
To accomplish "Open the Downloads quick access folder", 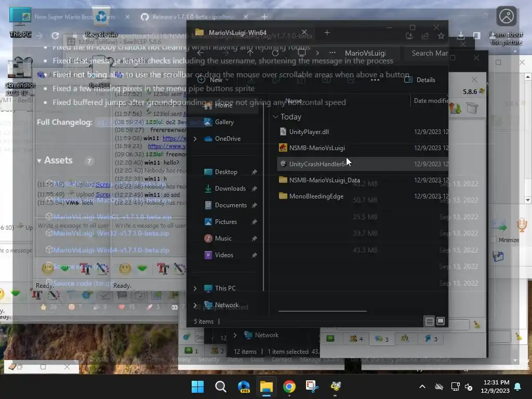I will click(x=230, y=188).
